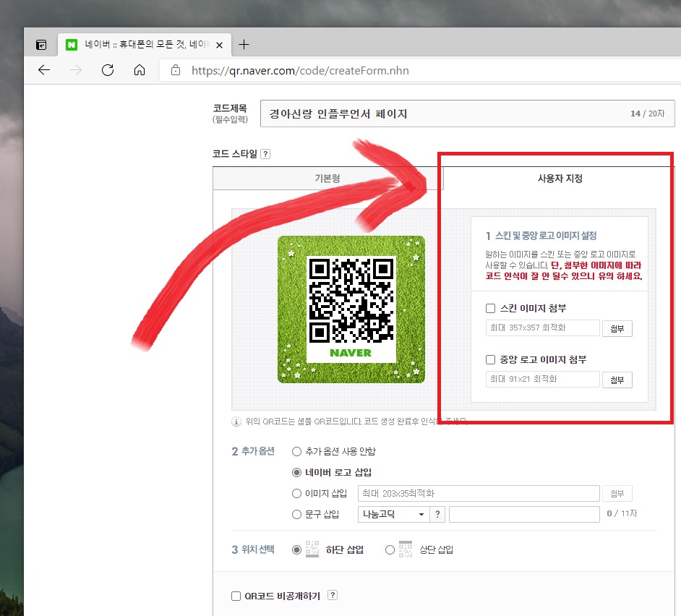Click the 최대 357x357 최적화 field
This screenshot has width=681, height=616.
tap(542, 328)
